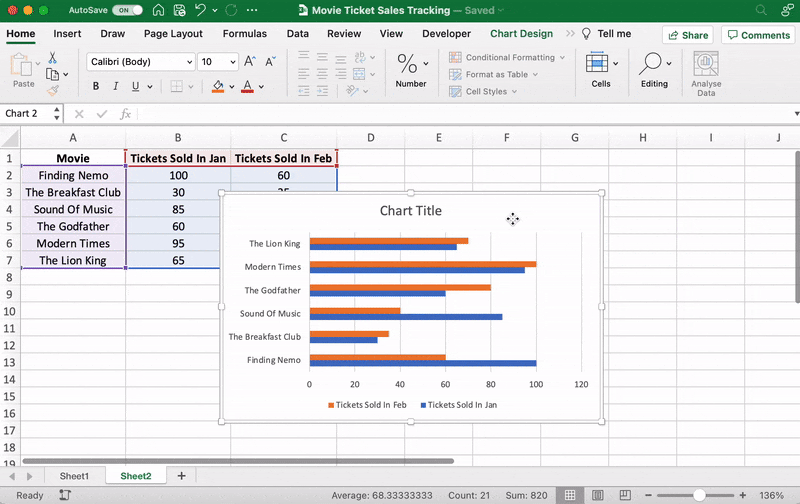800x504 pixels.
Task: Click the Bold formatting icon
Action: coord(94,86)
